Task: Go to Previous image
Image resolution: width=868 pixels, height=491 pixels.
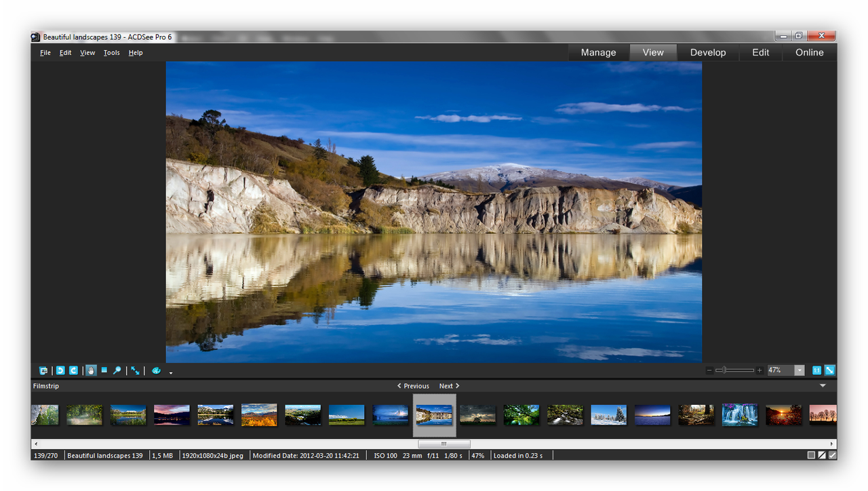Action: [413, 386]
